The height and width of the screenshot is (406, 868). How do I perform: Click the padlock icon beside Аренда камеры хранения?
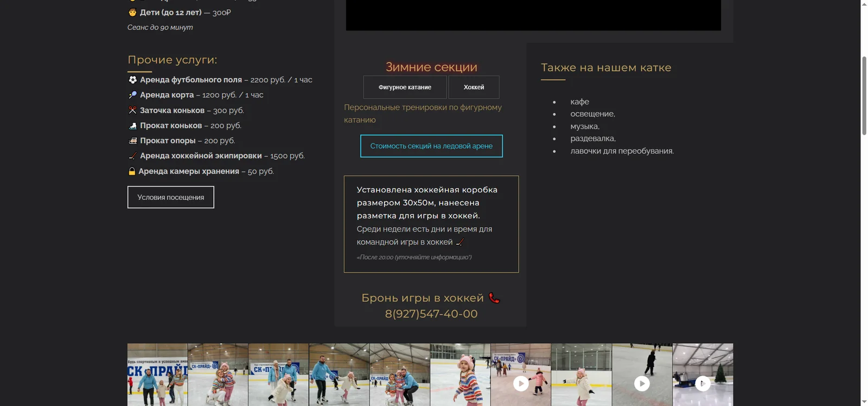coord(132,171)
